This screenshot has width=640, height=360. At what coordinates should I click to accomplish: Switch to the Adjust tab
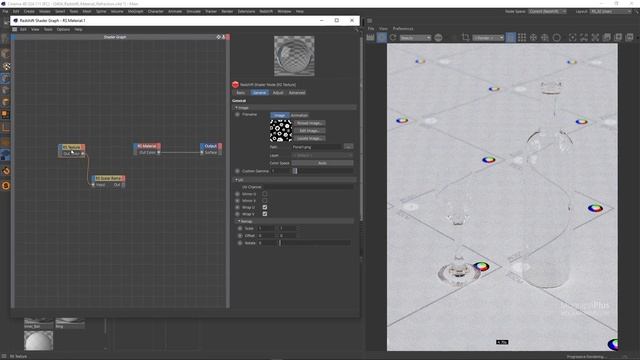pyautogui.click(x=278, y=93)
